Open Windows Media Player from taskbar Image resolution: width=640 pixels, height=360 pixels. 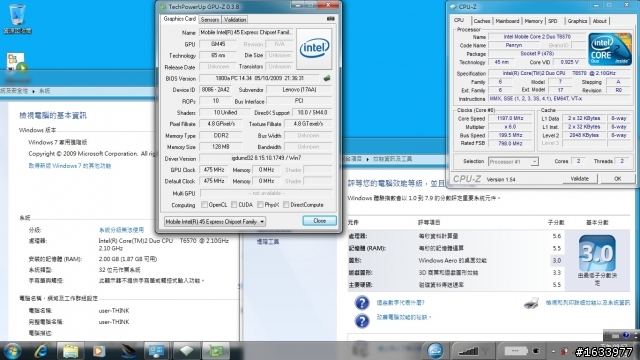pyautogui.click(x=99, y=351)
